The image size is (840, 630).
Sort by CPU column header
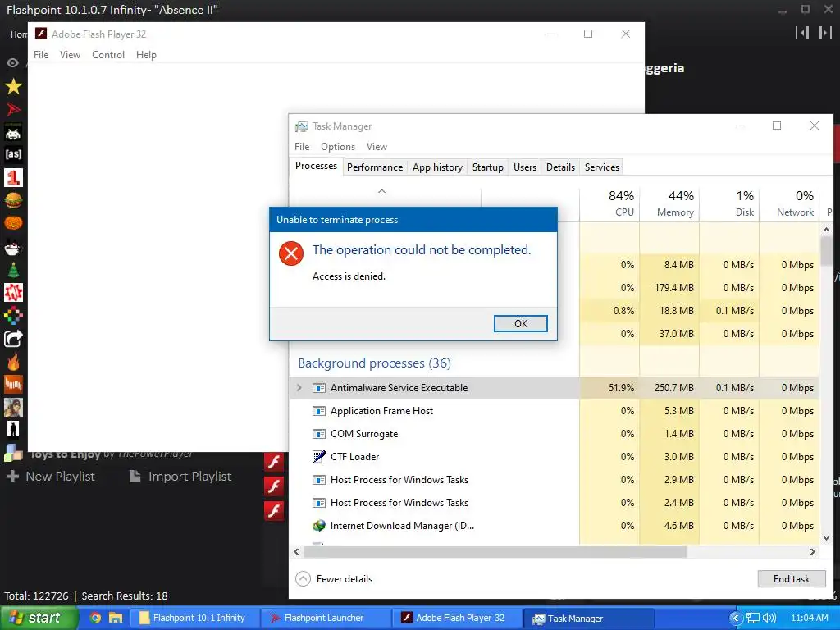pyautogui.click(x=609, y=203)
